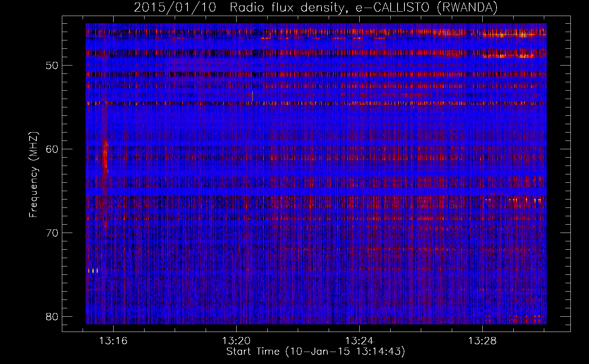The image size is (589, 364).
Task: Click the plot title mentioning e-CALLISTO (RWANDA)
Action: pos(316,7)
